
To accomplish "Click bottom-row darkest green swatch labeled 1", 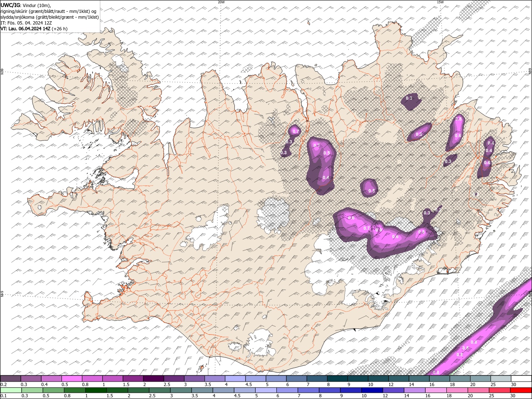I will coord(96,390).
